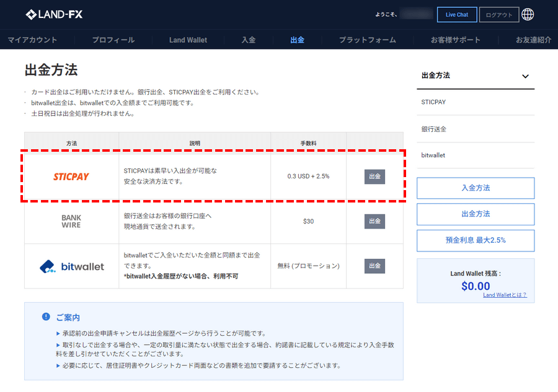Open the プロフィール menu
Image resolution: width=558 pixels, height=392 pixels.
[x=113, y=40]
